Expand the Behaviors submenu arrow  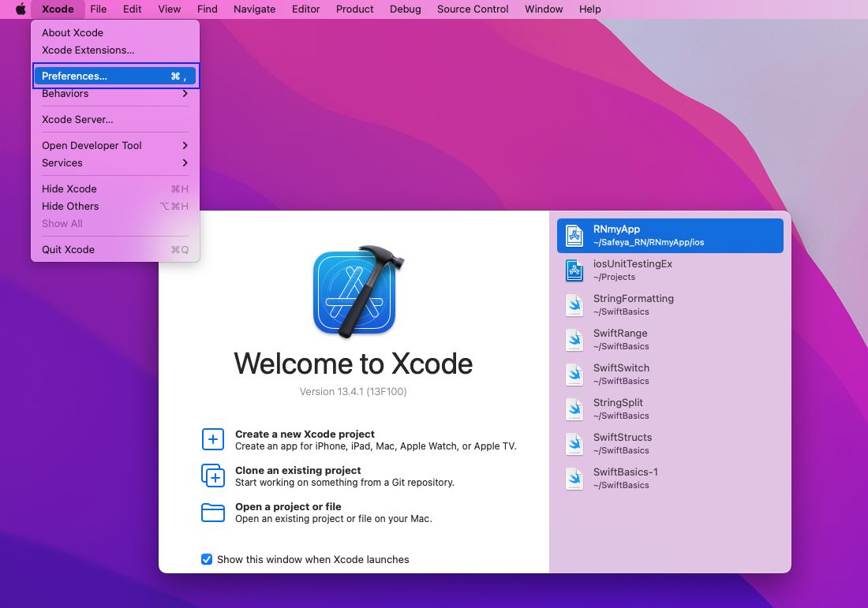pos(185,94)
